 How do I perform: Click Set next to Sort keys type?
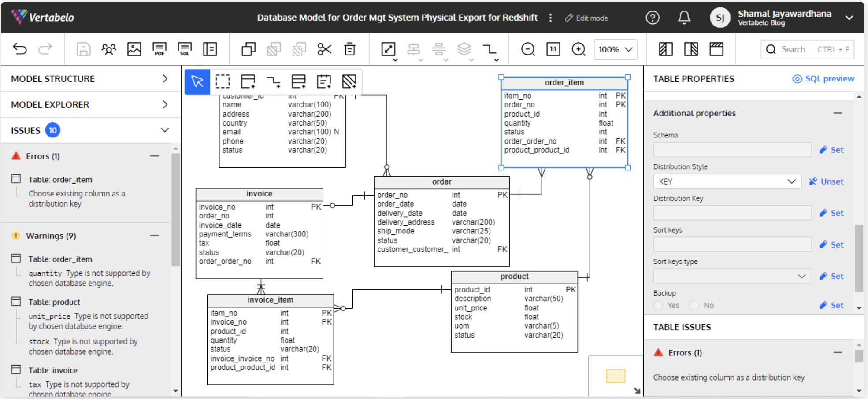[x=831, y=276]
